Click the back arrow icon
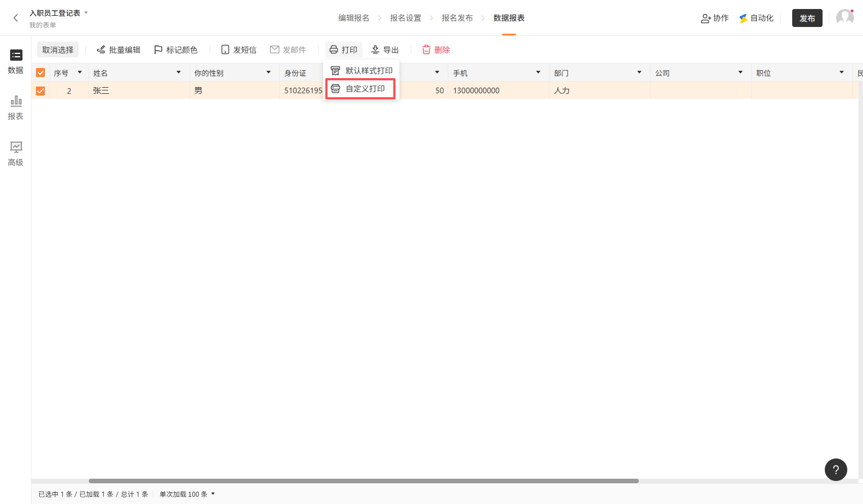Viewport: 863px width, 504px height. pyautogui.click(x=16, y=18)
